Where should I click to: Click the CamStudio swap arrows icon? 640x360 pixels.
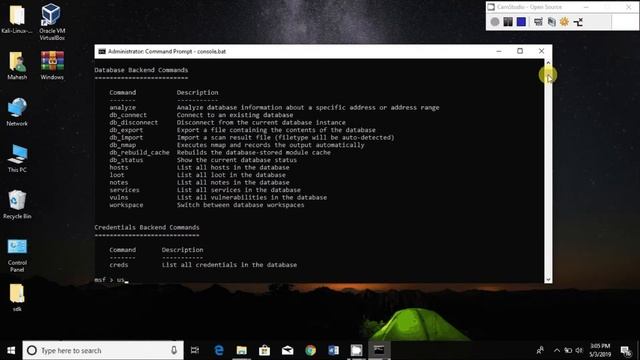pos(578,22)
